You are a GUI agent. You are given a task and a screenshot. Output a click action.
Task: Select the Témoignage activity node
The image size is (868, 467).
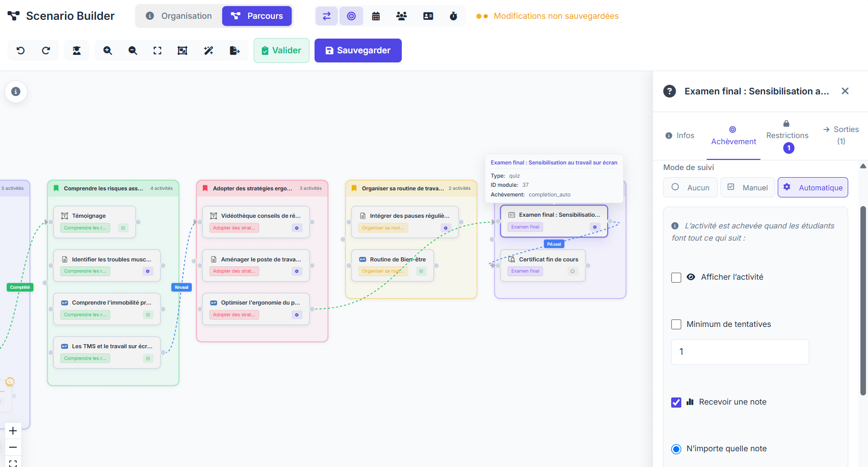94,222
